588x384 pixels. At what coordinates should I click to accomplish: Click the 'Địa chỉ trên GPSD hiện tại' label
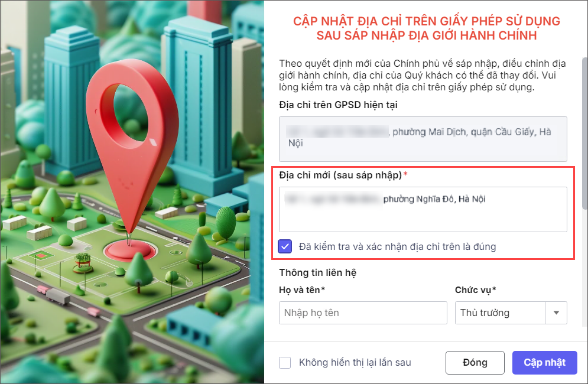(x=338, y=105)
